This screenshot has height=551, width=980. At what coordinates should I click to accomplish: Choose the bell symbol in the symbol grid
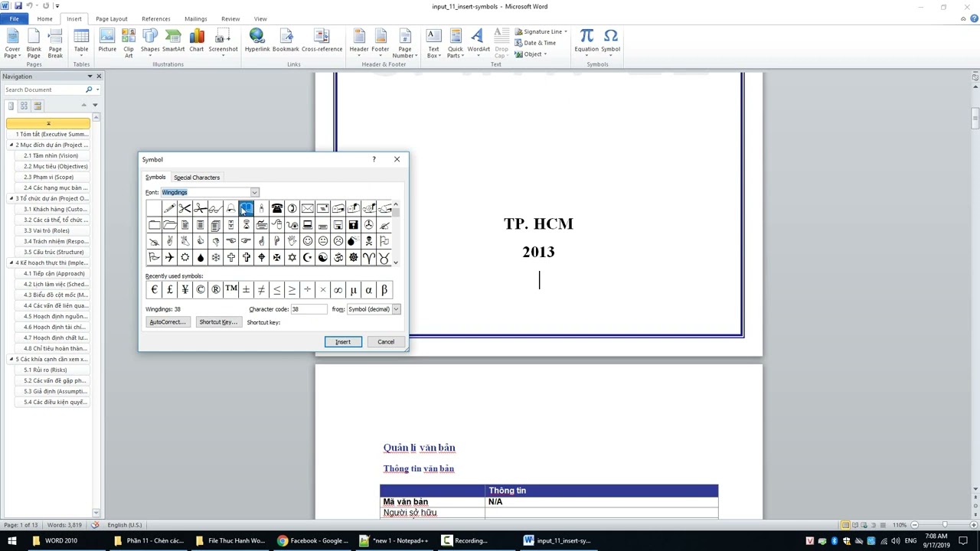pos(230,209)
